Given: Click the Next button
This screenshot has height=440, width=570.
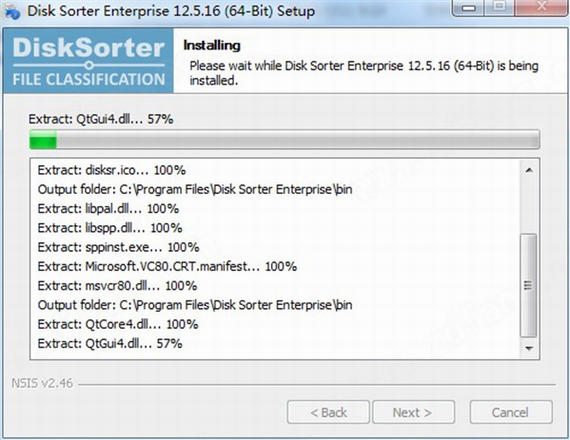Looking at the screenshot, I should coord(413,412).
